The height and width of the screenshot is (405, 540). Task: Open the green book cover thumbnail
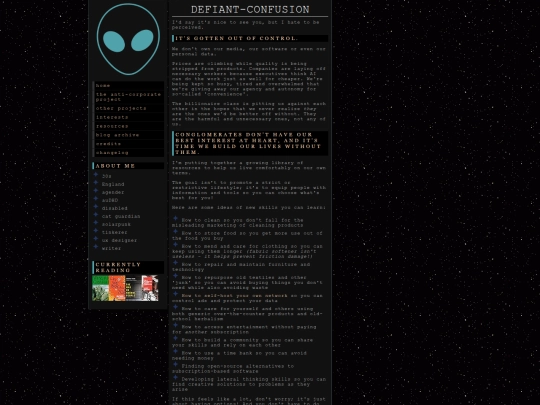(x=101, y=288)
